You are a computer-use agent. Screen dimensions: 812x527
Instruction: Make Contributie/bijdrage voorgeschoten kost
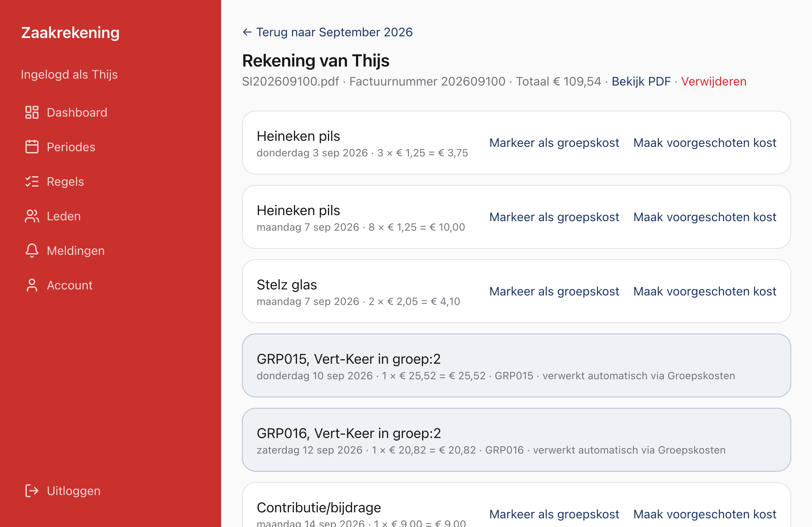[x=705, y=514]
